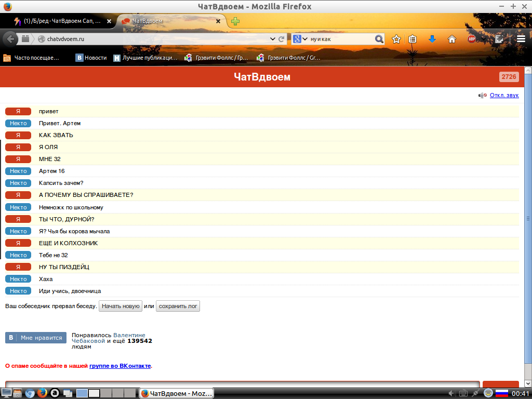Switch to the ЧатВдвоем - Moz... taskbar window
The width and height of the screenshot is (532, 399).
177,394
